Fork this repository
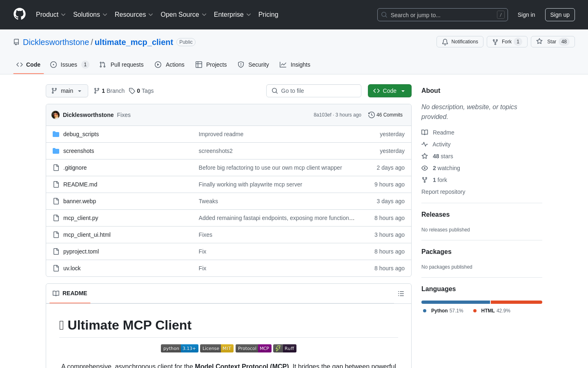588x368 pixels. [x=507, y=42]
